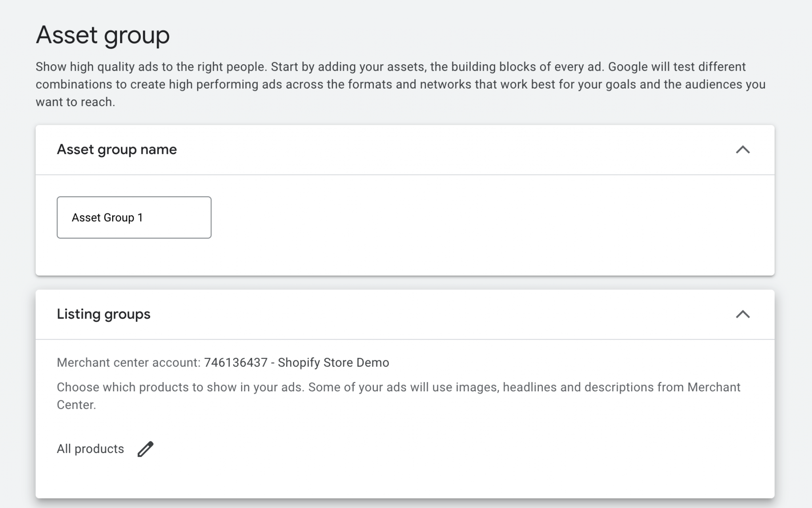Click the 746136437 - Shopify Store Demo text

[x=296, y=362]
